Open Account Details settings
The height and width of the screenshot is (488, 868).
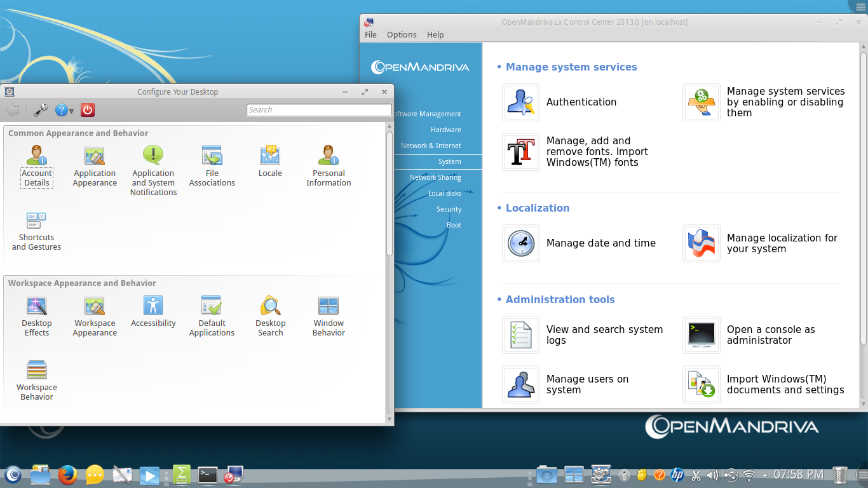[37, 166]
